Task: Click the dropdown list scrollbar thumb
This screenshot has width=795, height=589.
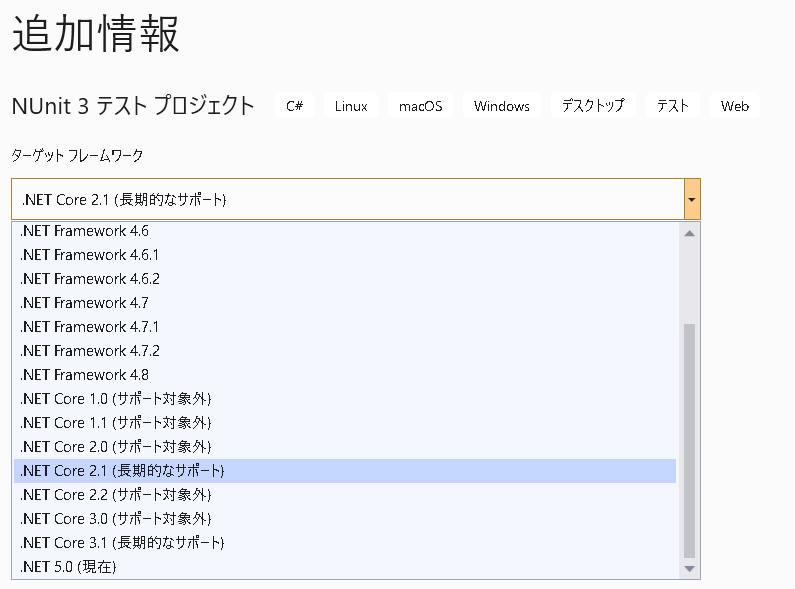Action: tap(689, 440)
